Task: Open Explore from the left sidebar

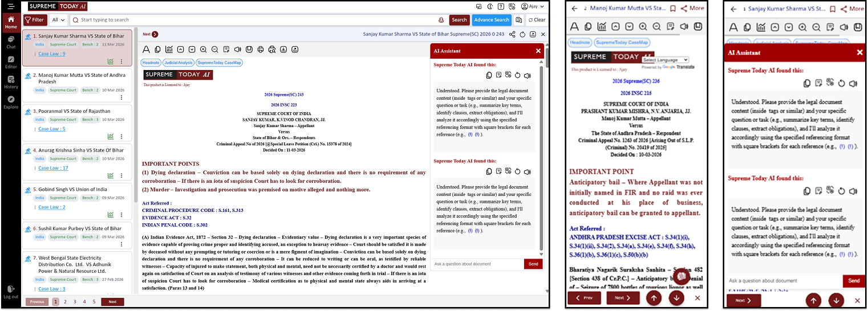Action: pos(11,103)
